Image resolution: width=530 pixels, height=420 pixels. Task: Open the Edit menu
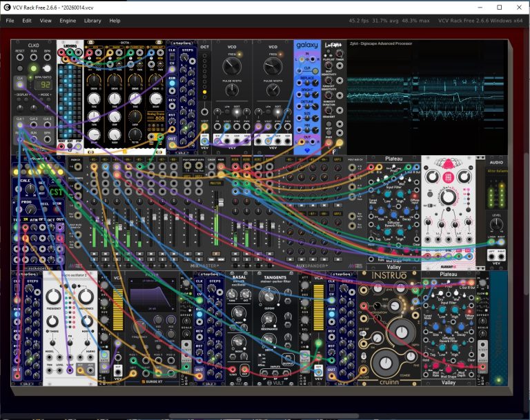tap(27, 21)
